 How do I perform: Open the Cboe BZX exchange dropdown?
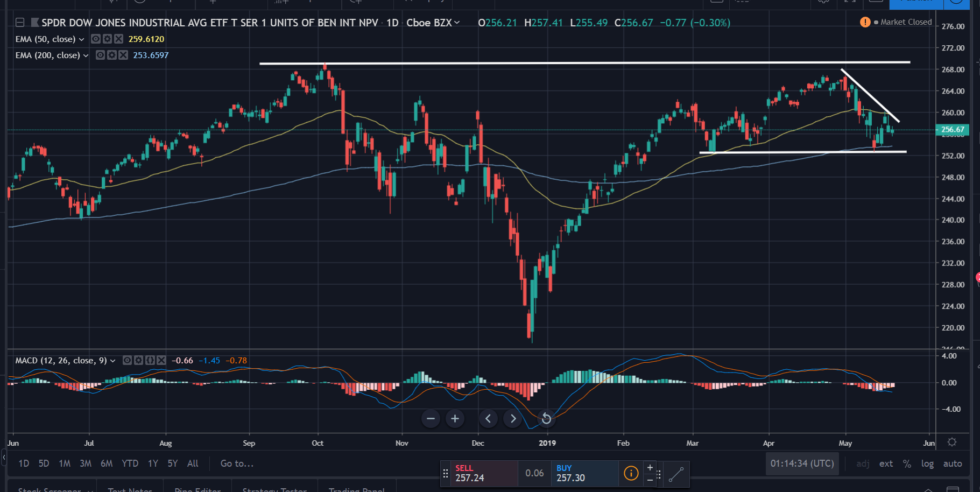pos(433,23)
